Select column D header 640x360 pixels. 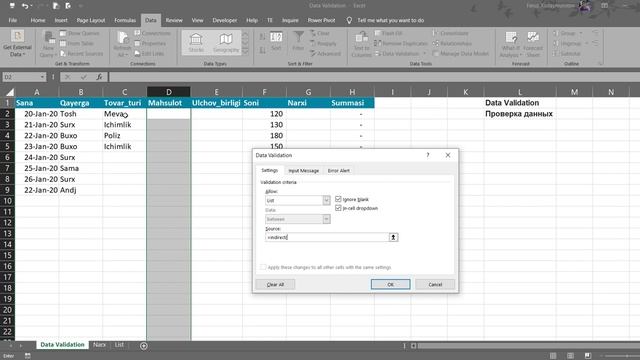pyautogui.click(x=169, y=92)
